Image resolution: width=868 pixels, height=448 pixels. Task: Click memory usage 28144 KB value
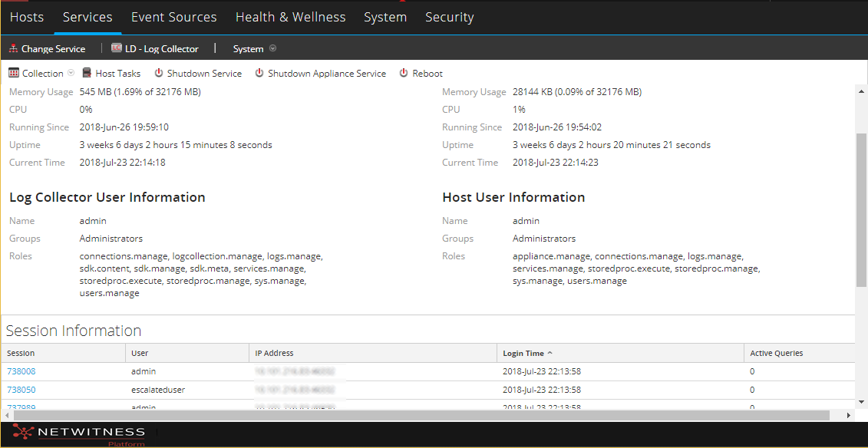click(577, 92)
